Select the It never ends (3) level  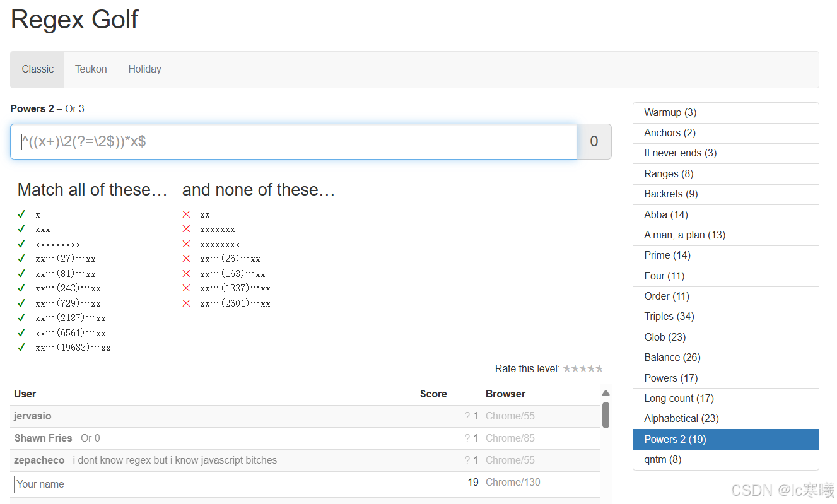725,153
